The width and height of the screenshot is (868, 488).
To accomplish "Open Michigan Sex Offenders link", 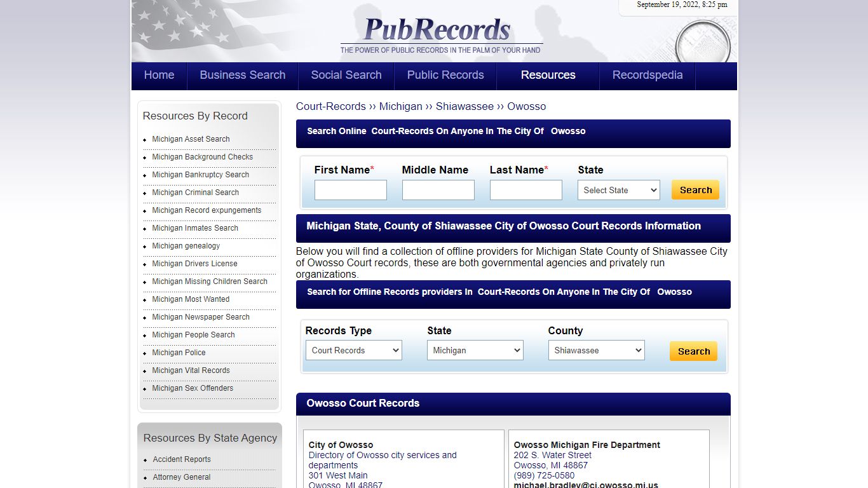I will click(x=193, y=388).
